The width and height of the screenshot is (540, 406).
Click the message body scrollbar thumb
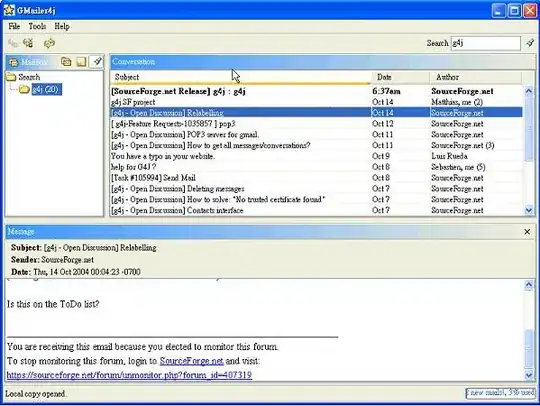click(529, 349)
